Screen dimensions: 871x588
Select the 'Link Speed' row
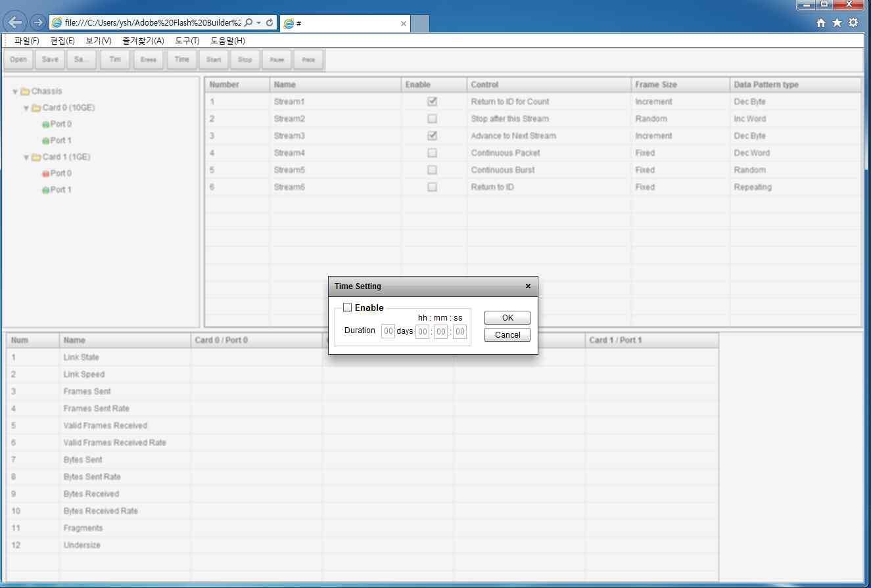[x=362, y=374]
